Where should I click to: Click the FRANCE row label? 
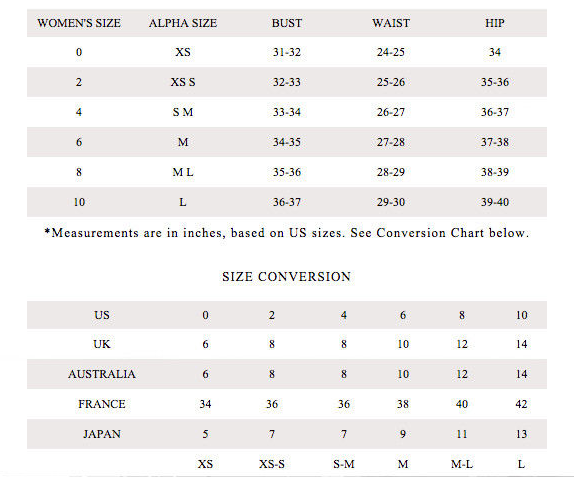click(x=102, y=404)
